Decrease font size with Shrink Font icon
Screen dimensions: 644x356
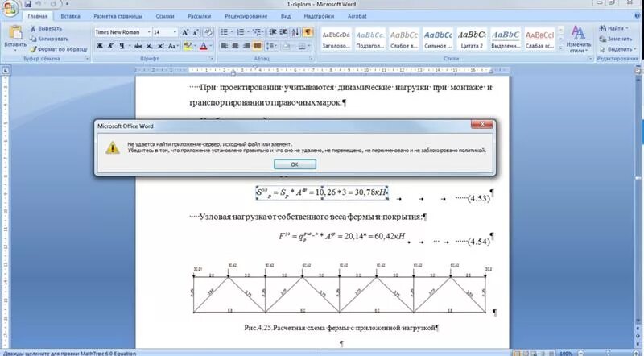196,32
